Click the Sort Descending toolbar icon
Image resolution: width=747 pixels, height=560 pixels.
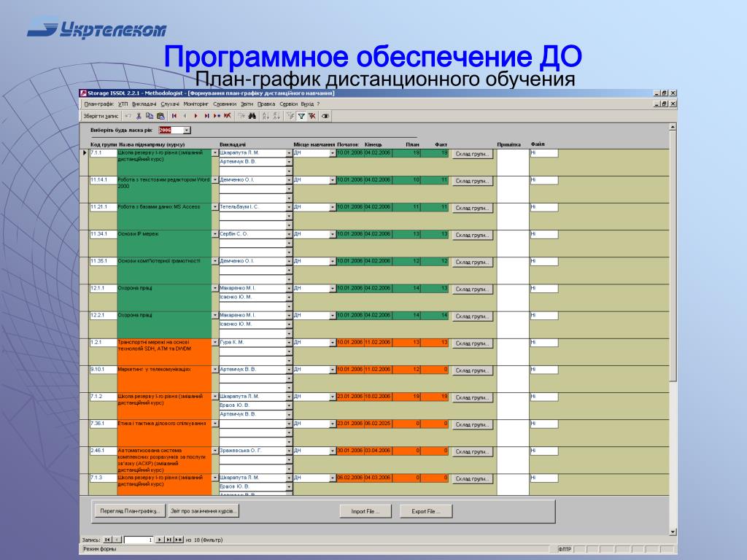coord(276,116)
